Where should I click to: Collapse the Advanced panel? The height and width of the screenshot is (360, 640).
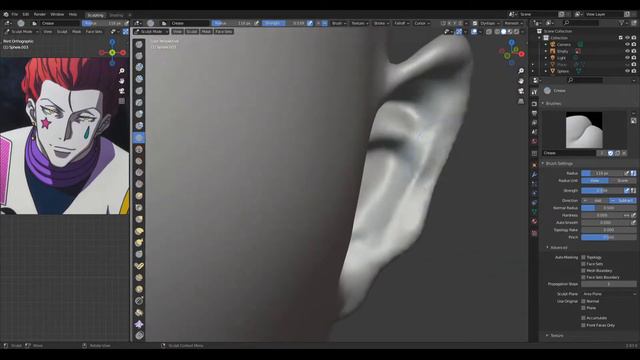pos(557,247)
